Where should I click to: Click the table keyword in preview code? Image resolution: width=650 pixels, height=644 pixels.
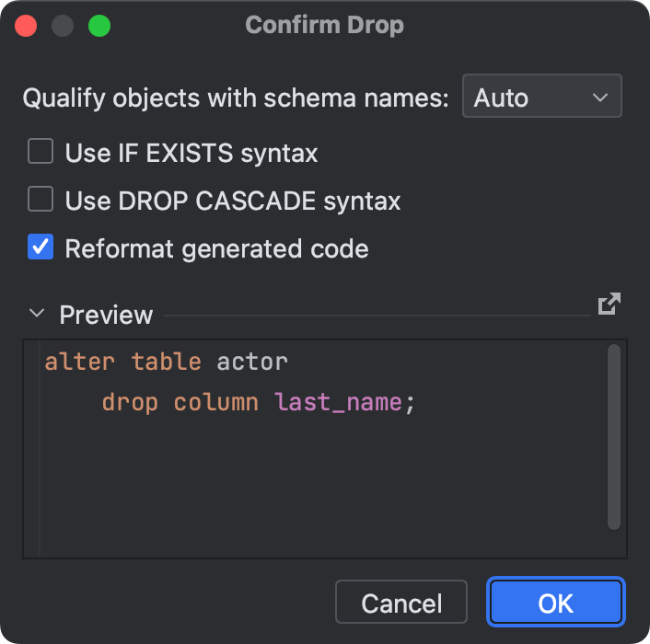pyautogui.click(x=166, y=361)
